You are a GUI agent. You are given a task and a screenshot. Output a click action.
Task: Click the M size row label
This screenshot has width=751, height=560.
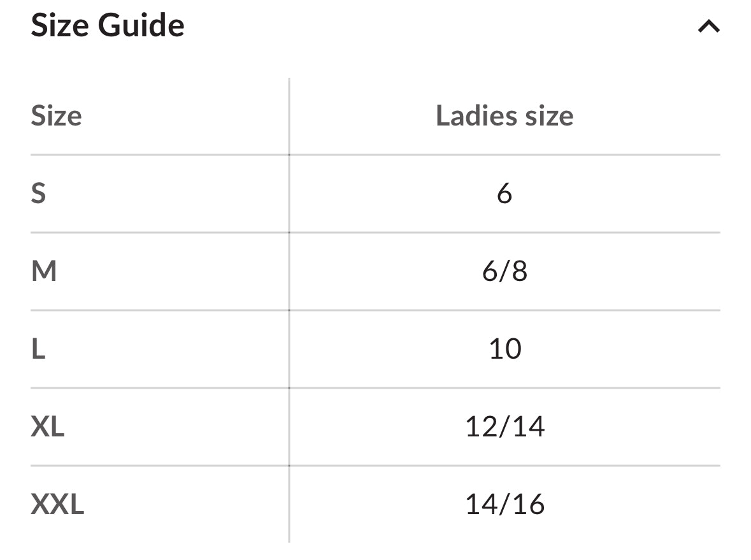(x=44, y=271)
